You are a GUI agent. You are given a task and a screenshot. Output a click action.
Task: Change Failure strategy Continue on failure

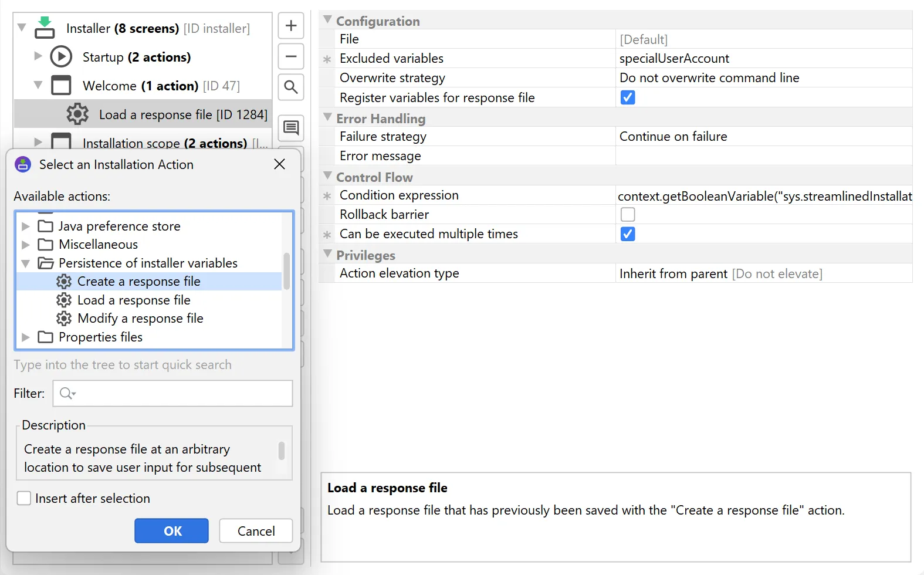(x=764, y=137)
